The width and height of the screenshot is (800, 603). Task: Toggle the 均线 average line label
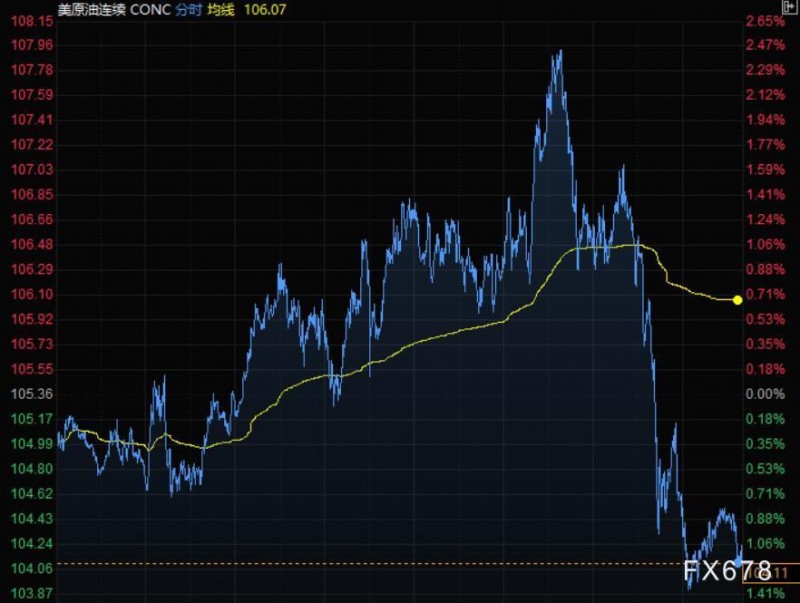tap(221, 10)
